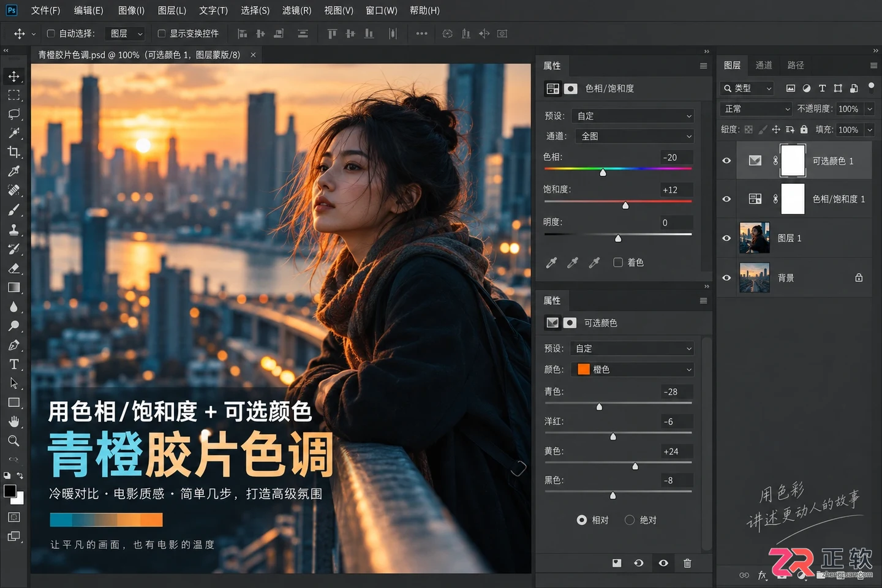Select the Rectangular Marquee tool
This screenshot has height=588, width=882.
pos(13,95)
